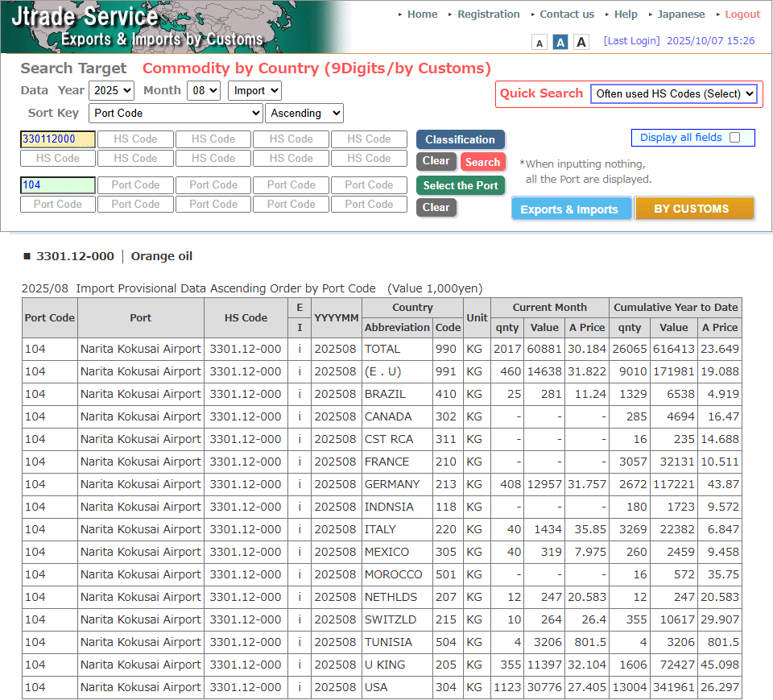Open Quick Search often used HS Codes
Viewport: 773px width, 700px height.
pos(674,94)
